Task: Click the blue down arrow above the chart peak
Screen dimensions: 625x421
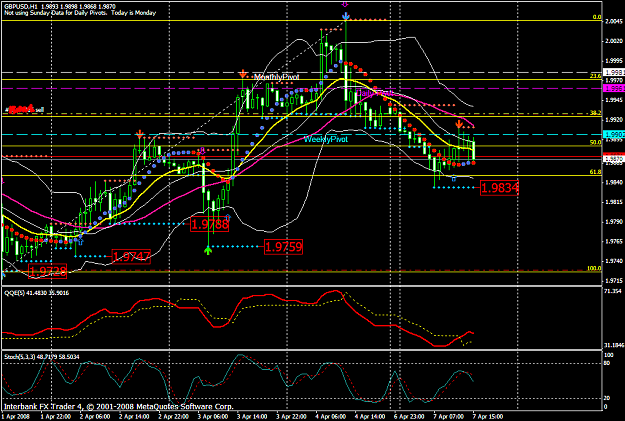Action: pyautogui.click(x=346, y=16)
